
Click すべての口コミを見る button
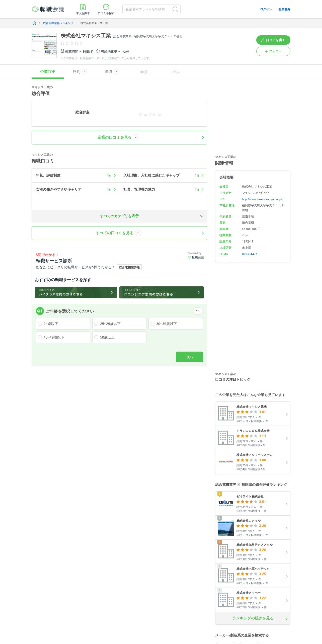[x=119, y=233]
